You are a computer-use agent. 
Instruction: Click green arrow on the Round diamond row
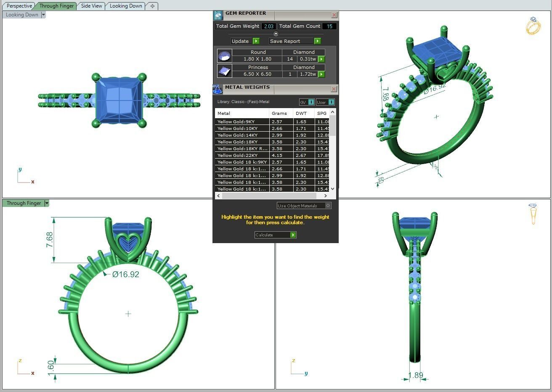pyautogui.click(x=321, y=59)
